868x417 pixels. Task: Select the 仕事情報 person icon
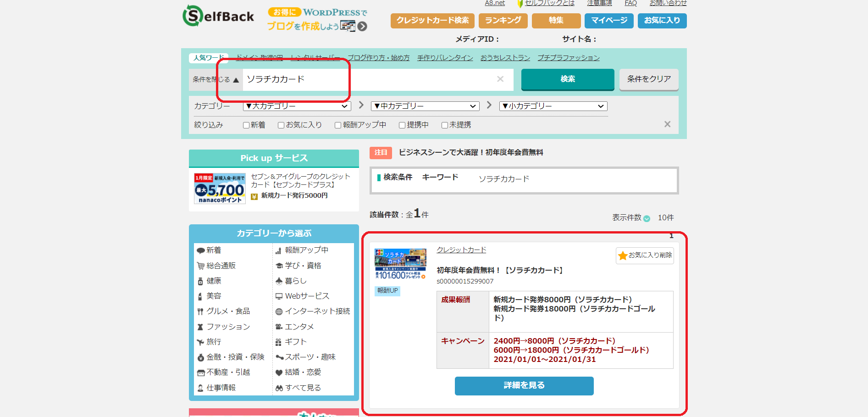pyautogui.click(x=200, y=388)
